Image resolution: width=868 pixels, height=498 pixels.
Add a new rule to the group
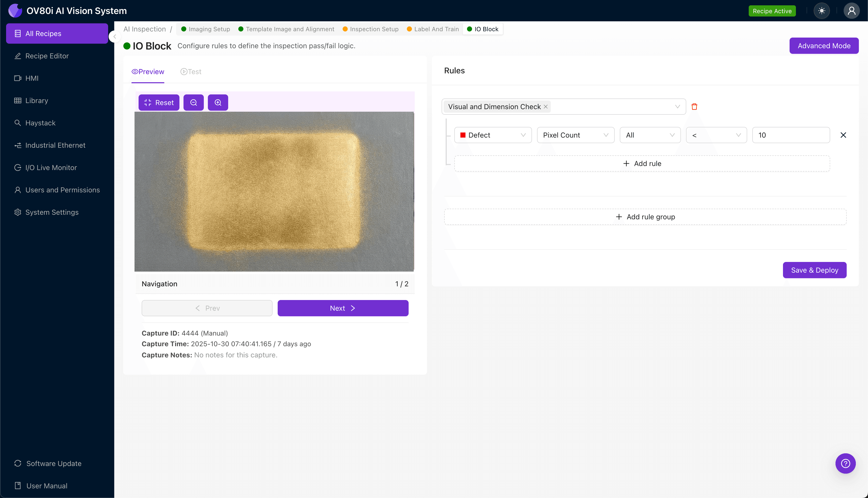click(642, 163)
